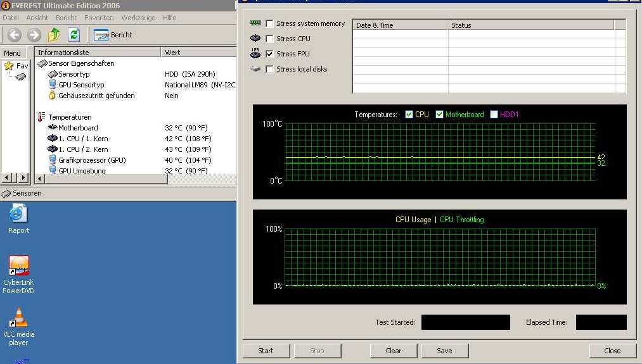The height and width of the screenshot is (364, 642).
Task: Click the Up folder toolbar icon
Action: [x=54, y=35]
